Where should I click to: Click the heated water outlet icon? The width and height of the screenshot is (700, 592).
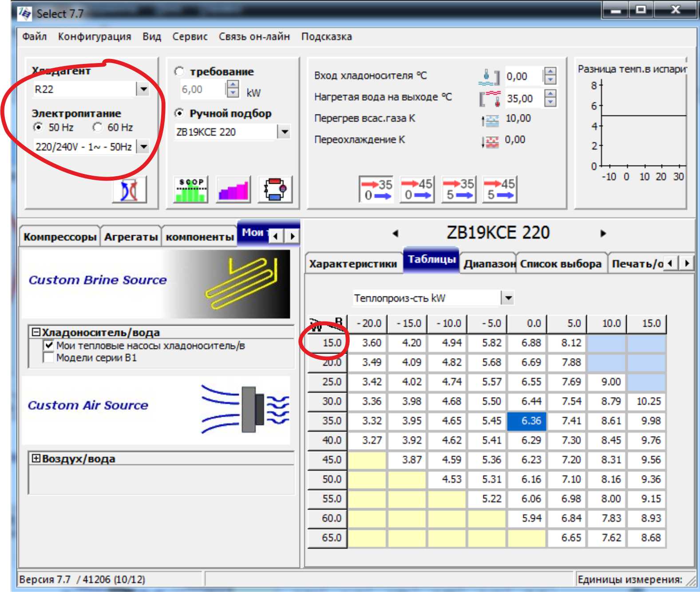pos(490,99)
